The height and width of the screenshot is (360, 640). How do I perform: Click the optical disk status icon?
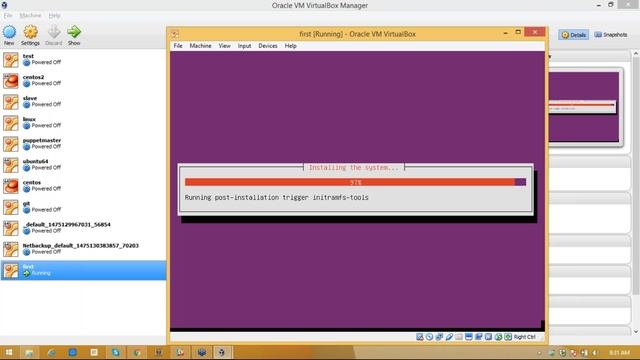click(x=429, y=337)
